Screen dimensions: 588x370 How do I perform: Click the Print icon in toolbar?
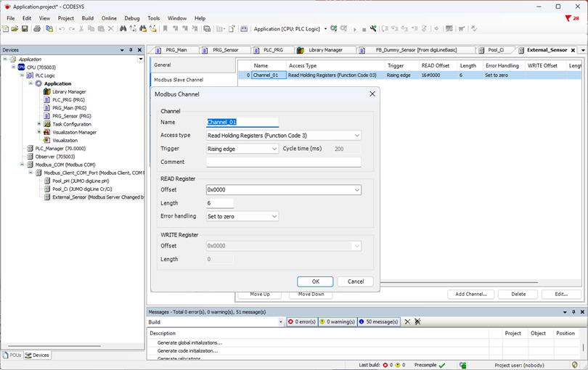37,29
